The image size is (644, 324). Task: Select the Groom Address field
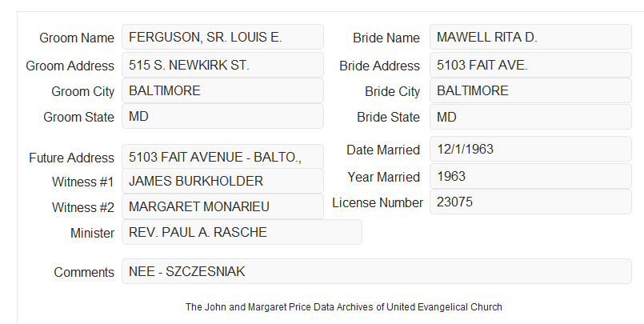[x=222, y=65]
